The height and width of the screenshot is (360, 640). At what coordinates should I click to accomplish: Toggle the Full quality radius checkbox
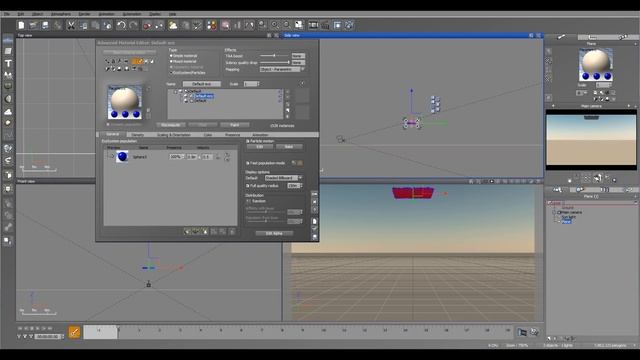(247, 186)
